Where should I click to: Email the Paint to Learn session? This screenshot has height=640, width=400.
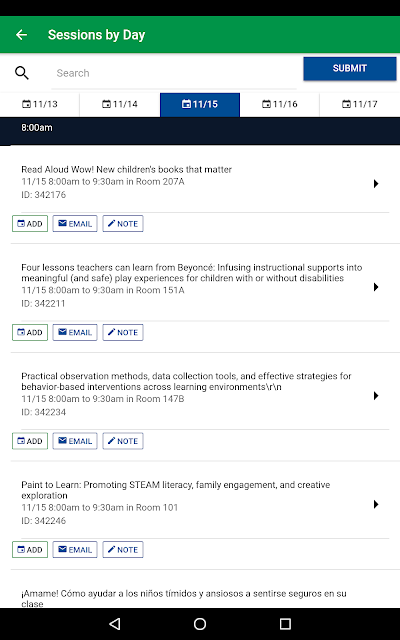tap(75, 549)
